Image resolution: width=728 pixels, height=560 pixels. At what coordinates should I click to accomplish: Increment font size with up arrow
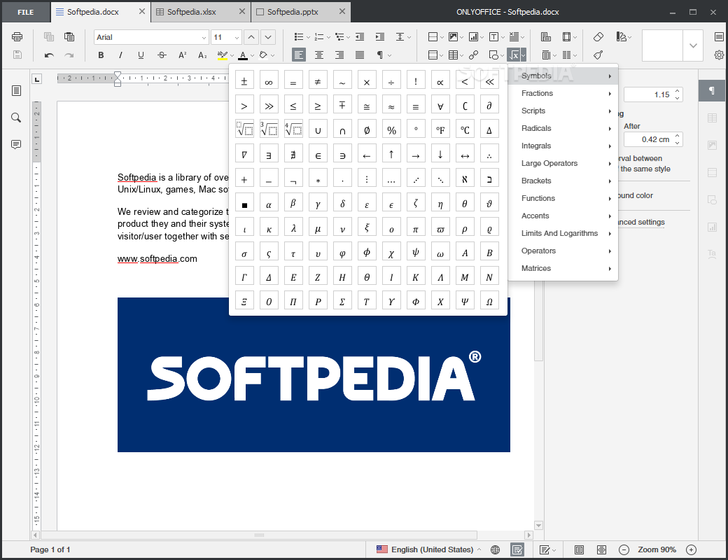pyautogui.click(x=251, y=37)
